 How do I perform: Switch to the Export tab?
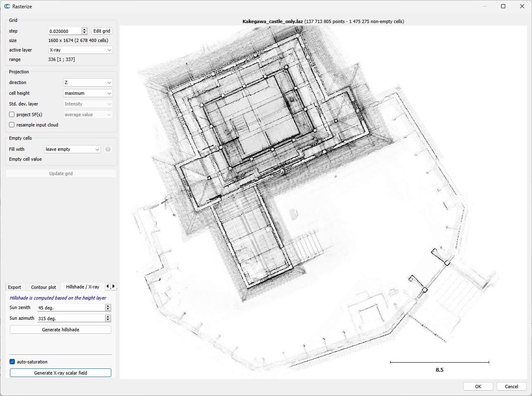[x=14, y=287]
